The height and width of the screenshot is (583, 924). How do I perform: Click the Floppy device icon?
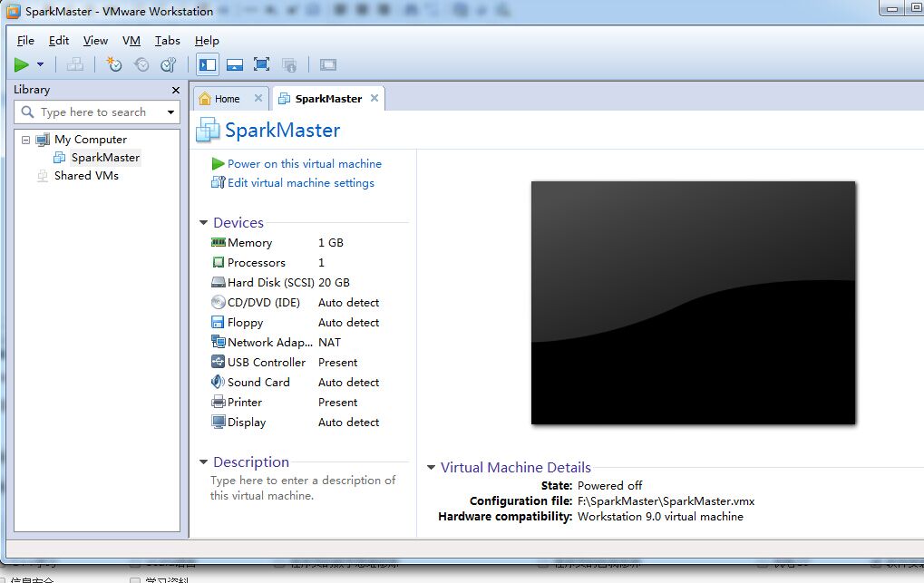click(218, 323)
